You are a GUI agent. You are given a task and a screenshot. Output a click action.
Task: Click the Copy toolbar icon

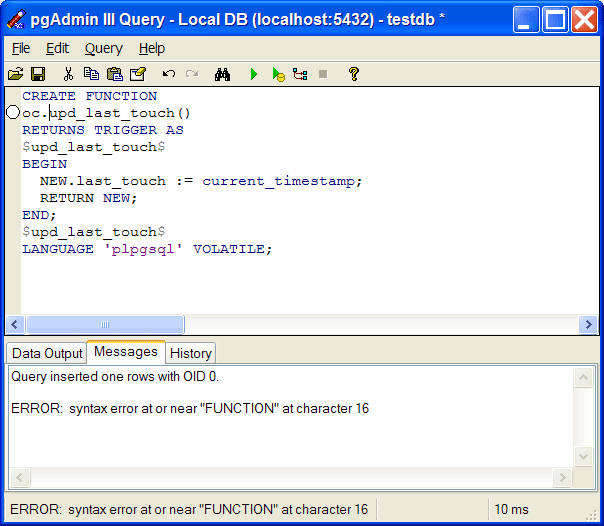coord(91,74)
